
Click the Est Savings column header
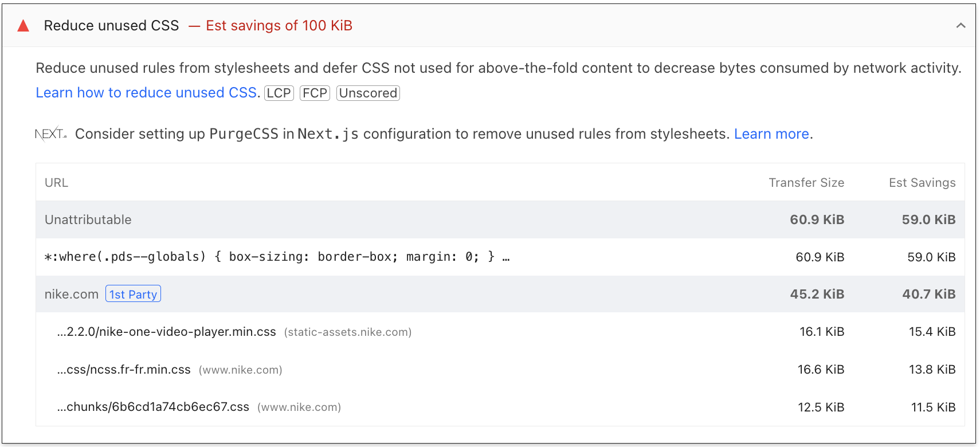[922, 182]
